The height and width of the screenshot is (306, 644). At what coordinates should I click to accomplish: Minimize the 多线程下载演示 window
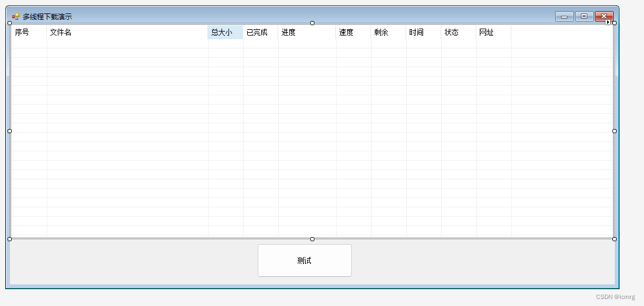[565, 16]
